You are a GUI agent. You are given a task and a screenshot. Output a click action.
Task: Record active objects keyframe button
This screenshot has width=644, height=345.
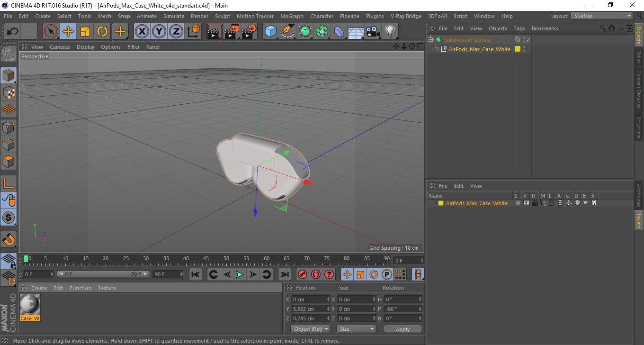[303, 274]
